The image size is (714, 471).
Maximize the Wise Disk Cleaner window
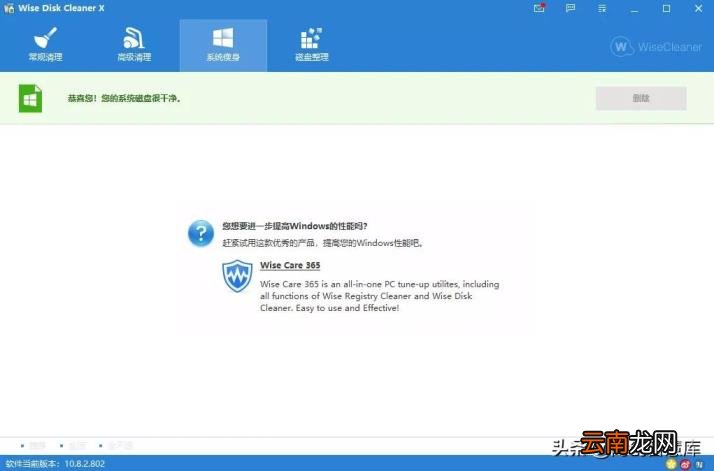tap(666, 8)
